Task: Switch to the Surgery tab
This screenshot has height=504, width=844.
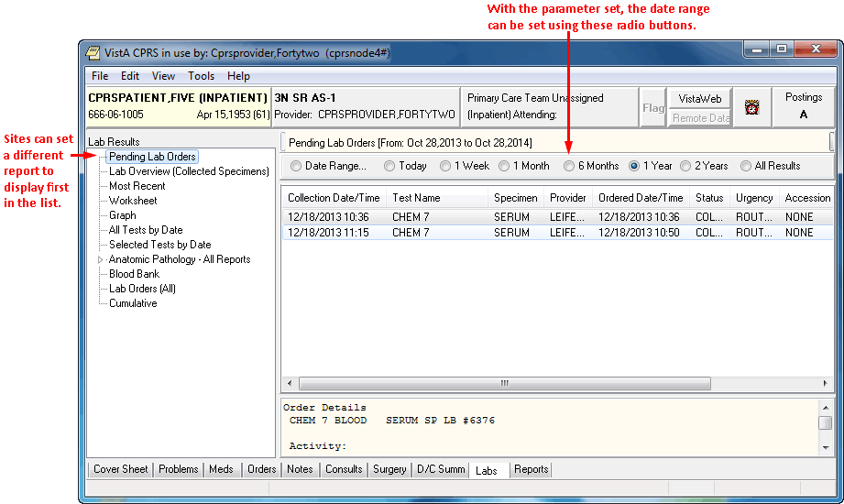Action: [x=389, y=469]
